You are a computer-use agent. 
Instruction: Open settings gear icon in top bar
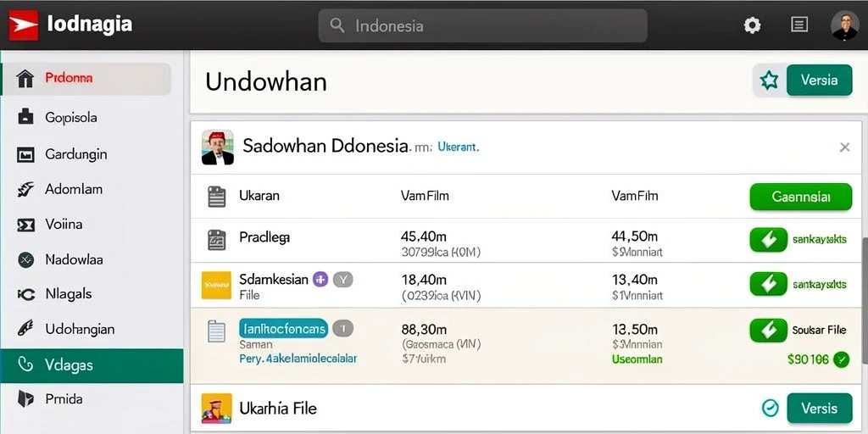[x=752, y=25]
